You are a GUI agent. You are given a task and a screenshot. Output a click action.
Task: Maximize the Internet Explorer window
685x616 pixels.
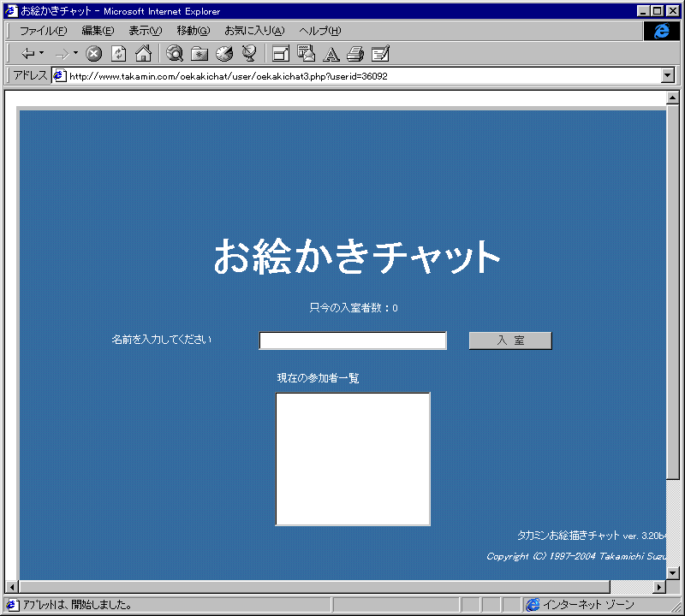(657, 11)
